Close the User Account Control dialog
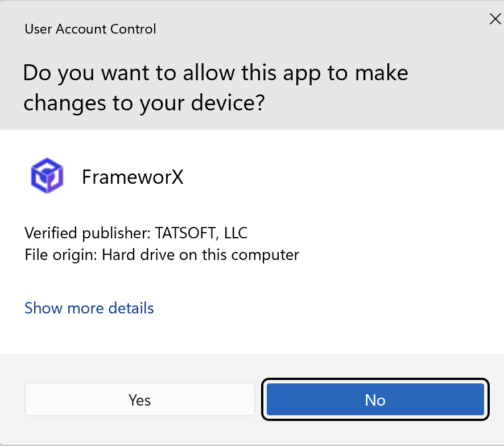 click(x=495, y=19)
